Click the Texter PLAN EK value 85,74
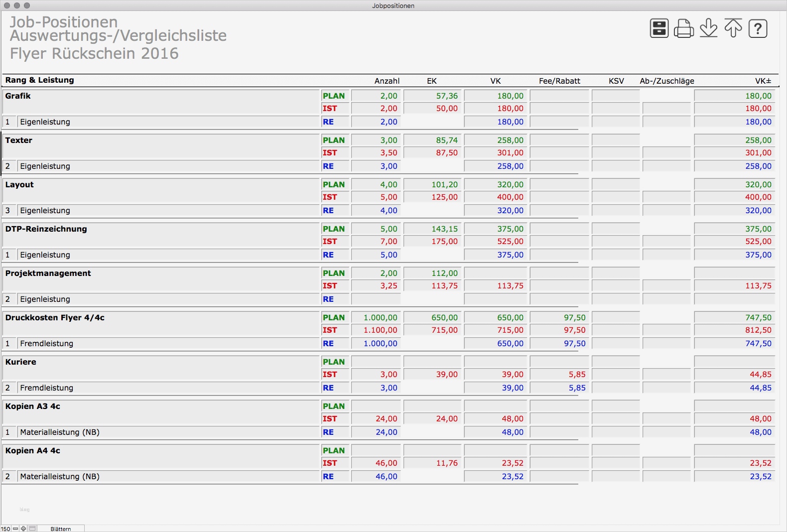 click(432, 140)
